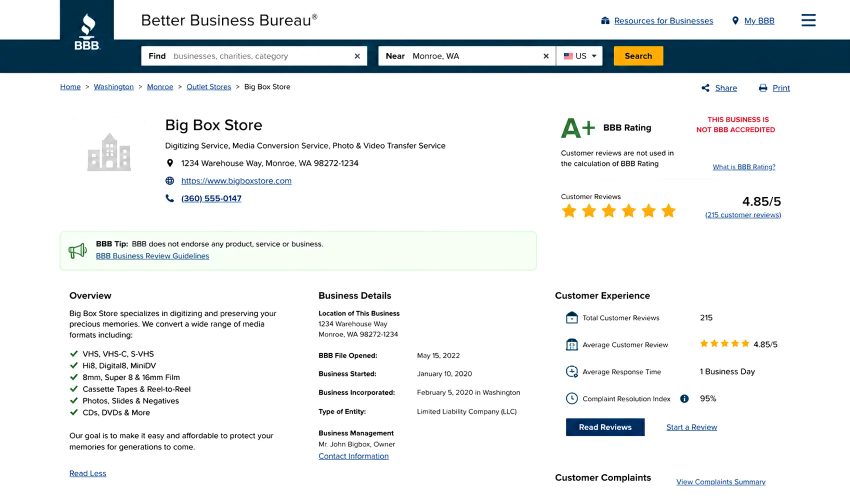Viewport: 850px width, 500px height.
Task: Open the Resources for Businesses link
Action: tap(664, 21)
